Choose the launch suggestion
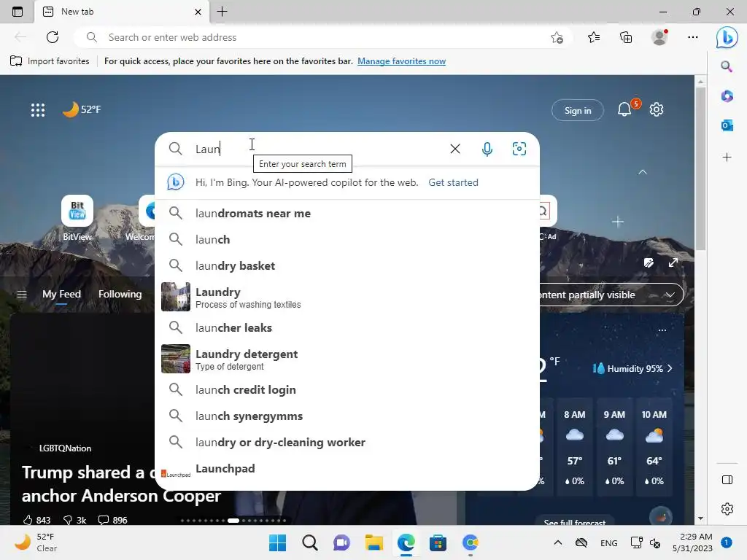The width and height of the screenshot is (747, 560). pos(347,239)
